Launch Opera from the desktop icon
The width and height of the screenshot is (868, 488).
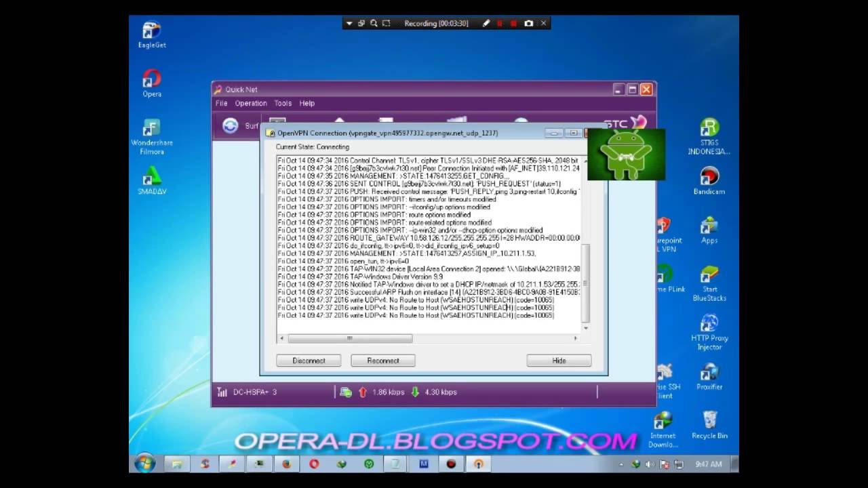151,84
